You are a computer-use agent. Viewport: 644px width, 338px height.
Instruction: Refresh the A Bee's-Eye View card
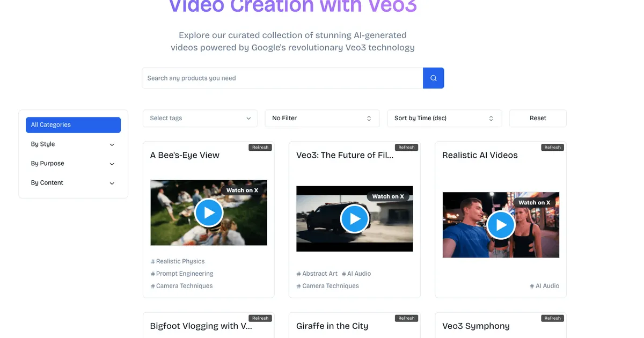pyautogui.click(x=260, y=148)
